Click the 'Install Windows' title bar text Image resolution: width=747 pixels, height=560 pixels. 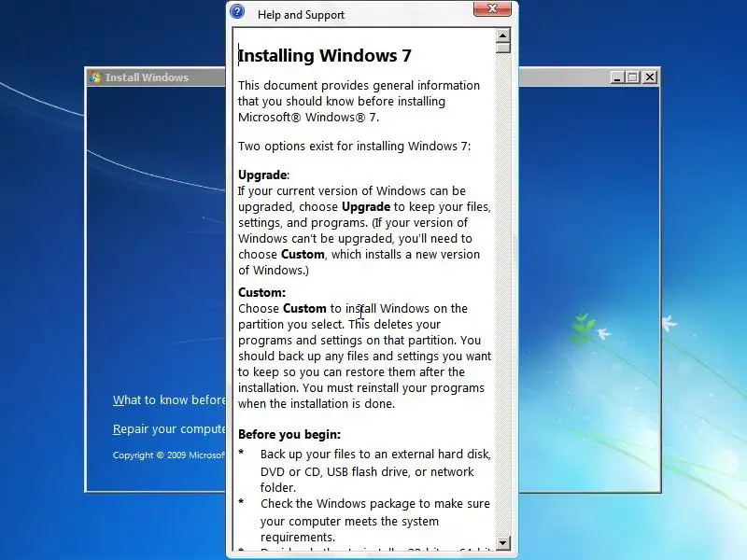(x=147, y=77)
